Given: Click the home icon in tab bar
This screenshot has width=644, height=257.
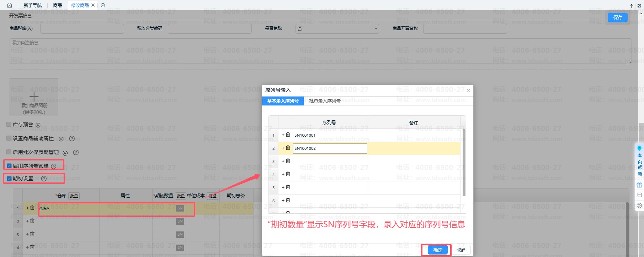Looking at the screenshot, I should click(10, 5).
